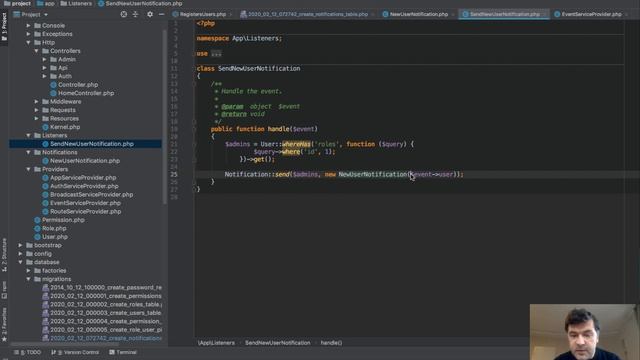Expand the config folder
640x360 pixels.
[x=20, y=253]
